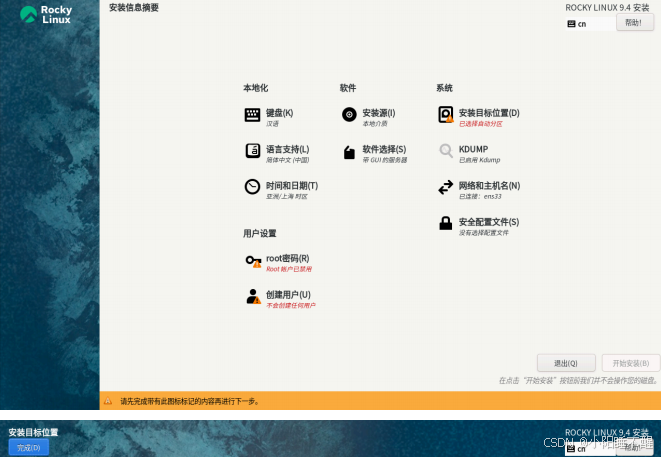The height and width of the screenshot is (457, 661).
Task: Open keyboard settings icon 键盘(K)
Action: [253, 114]
